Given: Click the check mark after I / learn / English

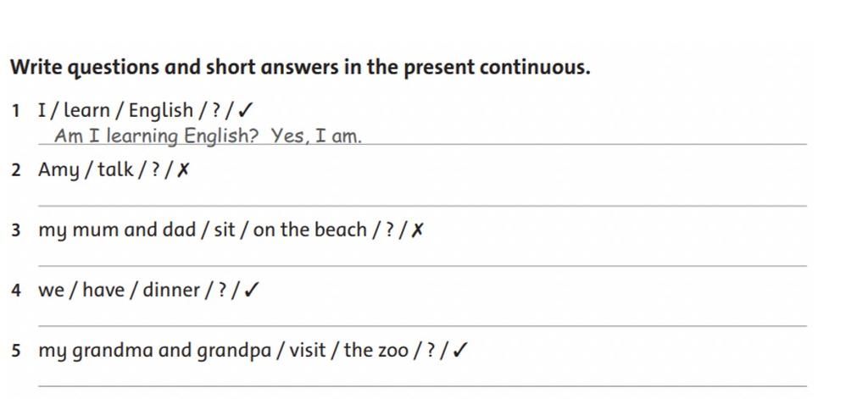Looking at the screenshot, I should [245, 111].
